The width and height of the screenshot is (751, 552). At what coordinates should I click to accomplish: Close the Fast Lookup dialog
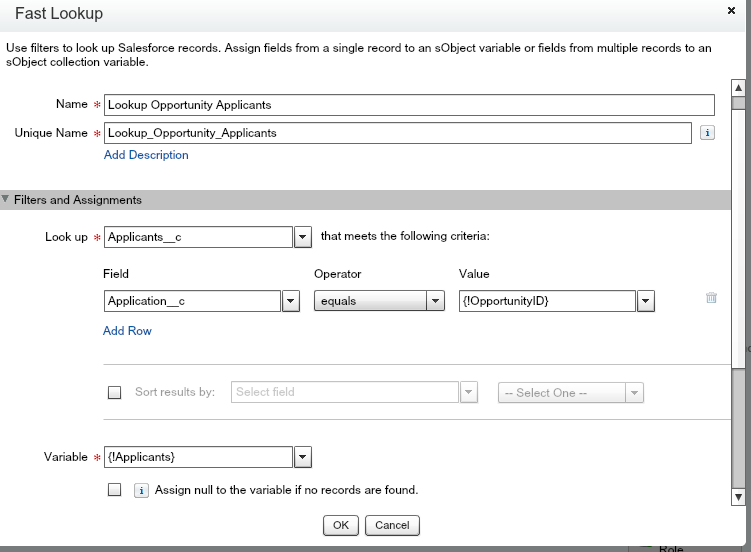tap(732, 11)
